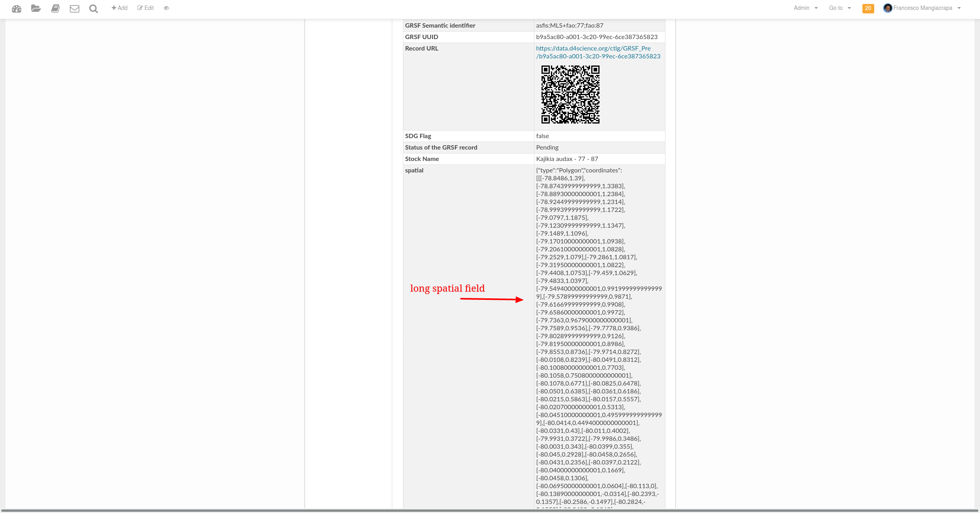980x513 pixels.
Task: Click the spatial field label
Action: point(414,170)
